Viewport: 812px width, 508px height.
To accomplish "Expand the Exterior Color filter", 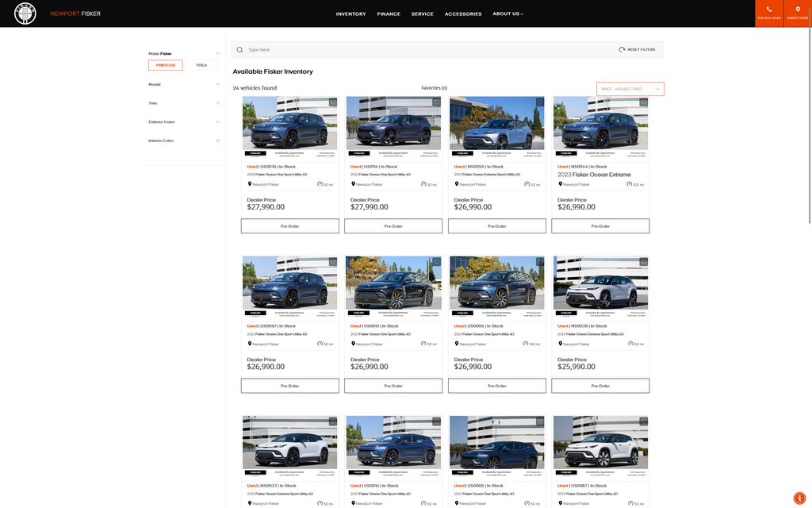I will 218,121.
